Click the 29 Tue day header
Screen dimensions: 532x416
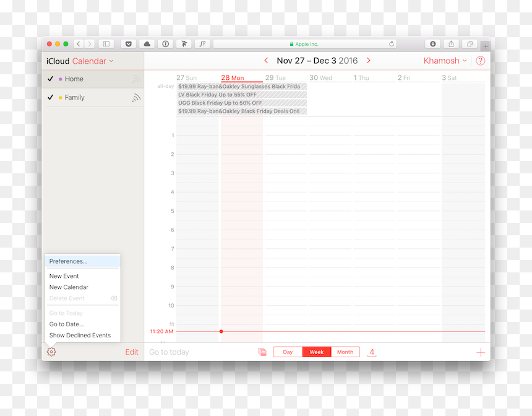click(x=275, y=78)
